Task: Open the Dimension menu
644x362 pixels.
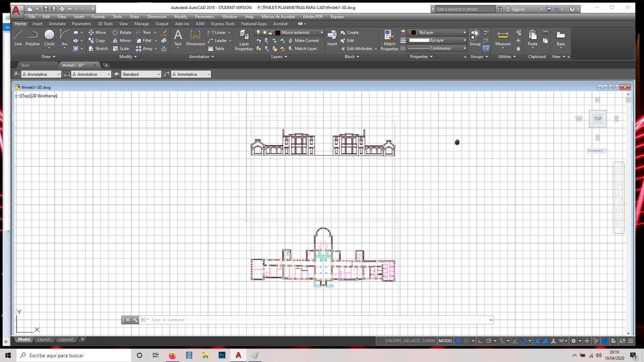Action: click(x=157, y=17)
